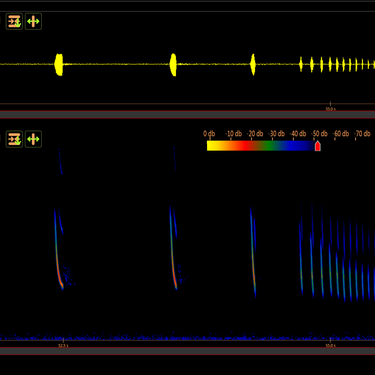Select the first yellow pulse in the waveform
This screenshot has height=375, width=375.
click(x=59, y=64)
